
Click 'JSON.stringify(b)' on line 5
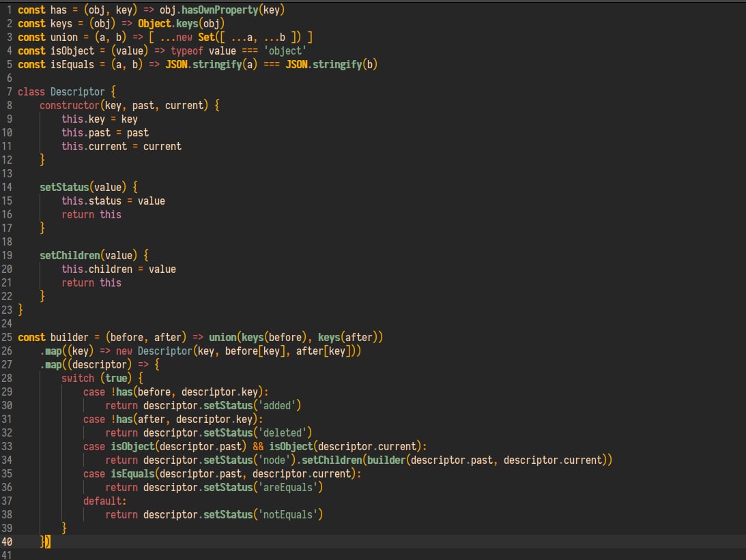[331, 65]
